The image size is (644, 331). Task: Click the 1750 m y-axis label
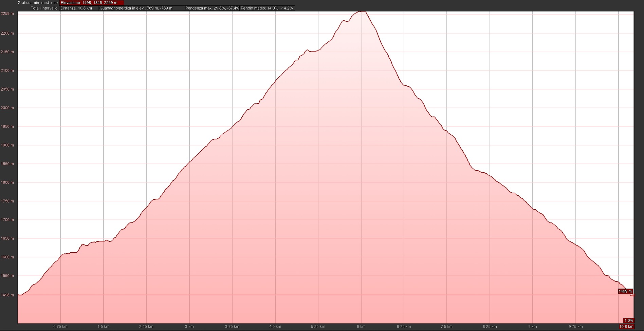pyautogui.click(x=7, y=201)
